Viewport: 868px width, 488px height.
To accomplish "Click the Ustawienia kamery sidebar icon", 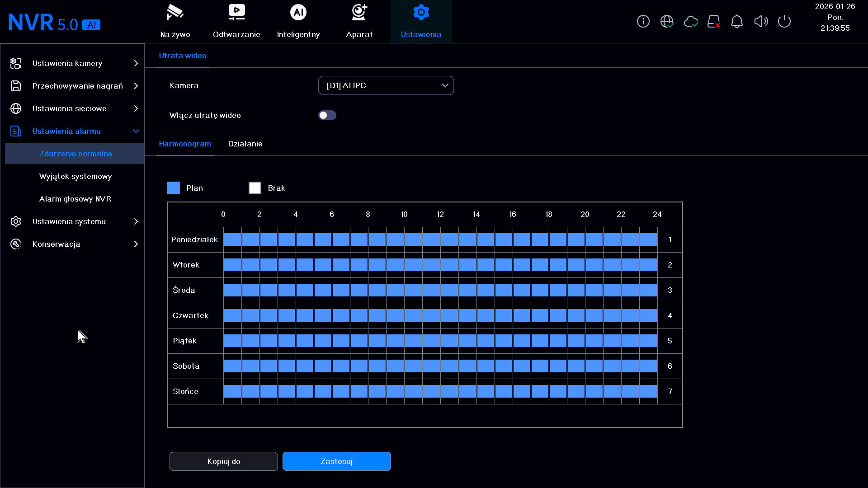I will [x=16, y=63].
